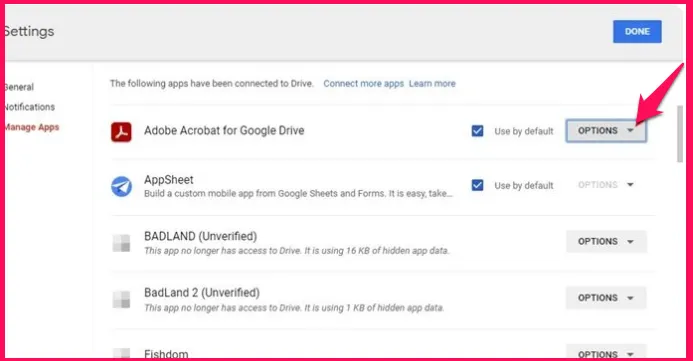Select the Manage Apps tab
The image size is (693, 361).
(x=31, y=127)
